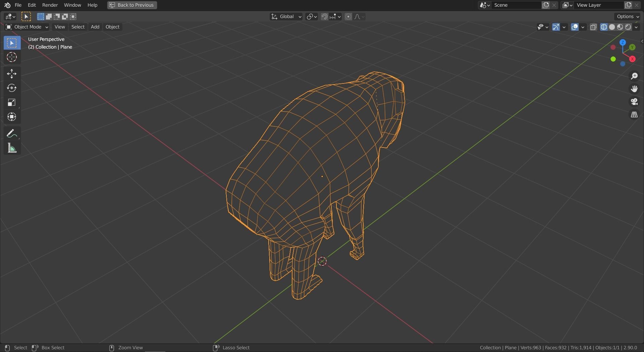This screenshot has height=352, width=644.
Task: Open the view layer browse dropdown
Action: 567,5
